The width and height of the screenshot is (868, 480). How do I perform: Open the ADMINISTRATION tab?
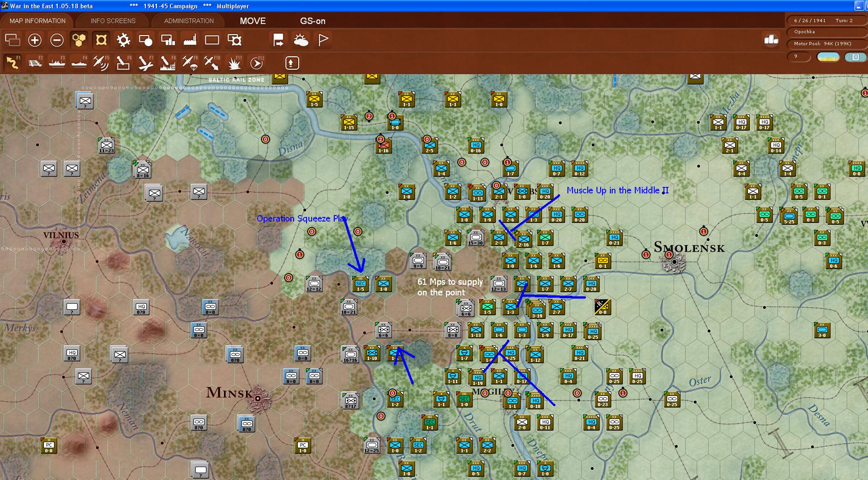coord(189,21)
